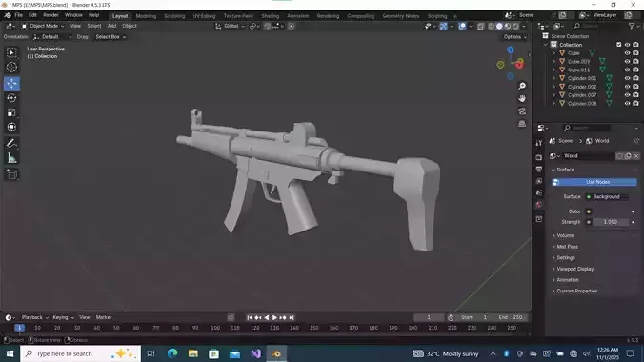Select the Annotate tool
Image resolution: width=644 pixels, height=362 pixels.
(11, 144)
